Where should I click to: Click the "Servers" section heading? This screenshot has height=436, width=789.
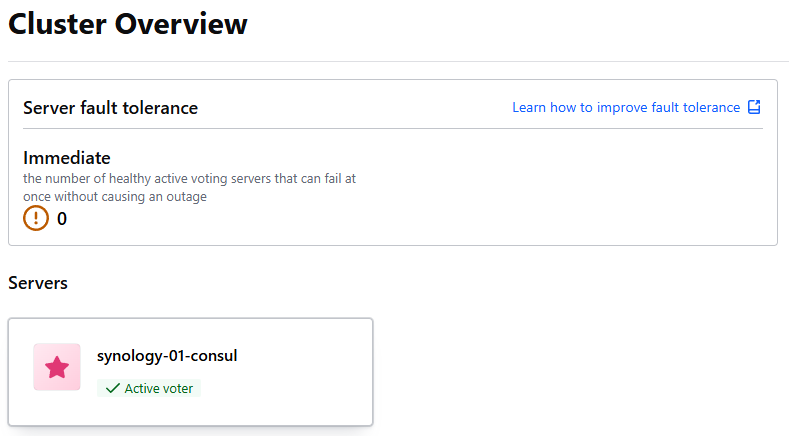[x=38, y=283]
